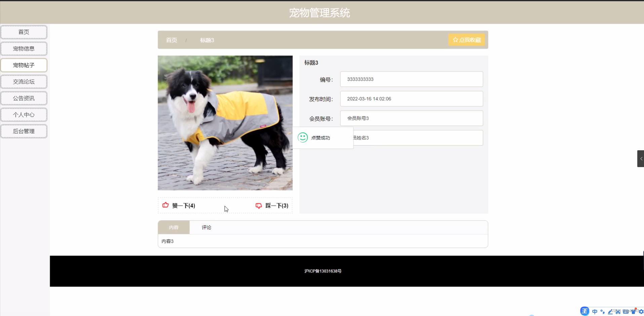Open input method settings via gear icon
Screen dimensions: 644x316
pos(640,312)
